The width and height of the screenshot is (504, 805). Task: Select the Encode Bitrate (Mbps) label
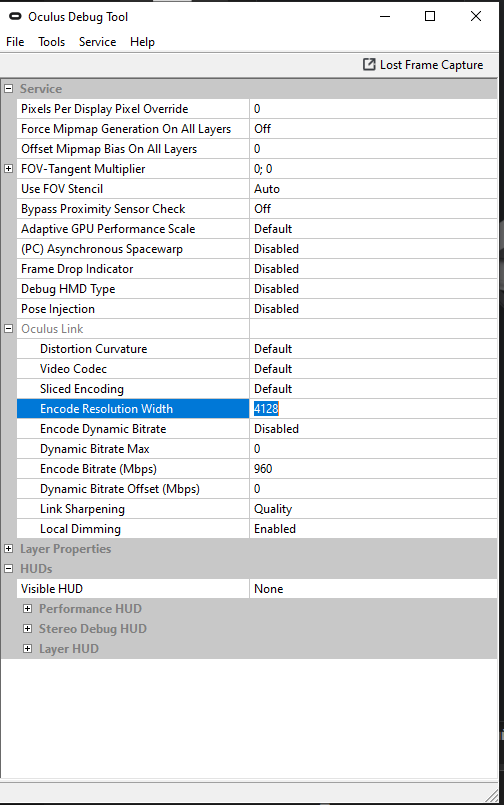(x=99, y=469)
